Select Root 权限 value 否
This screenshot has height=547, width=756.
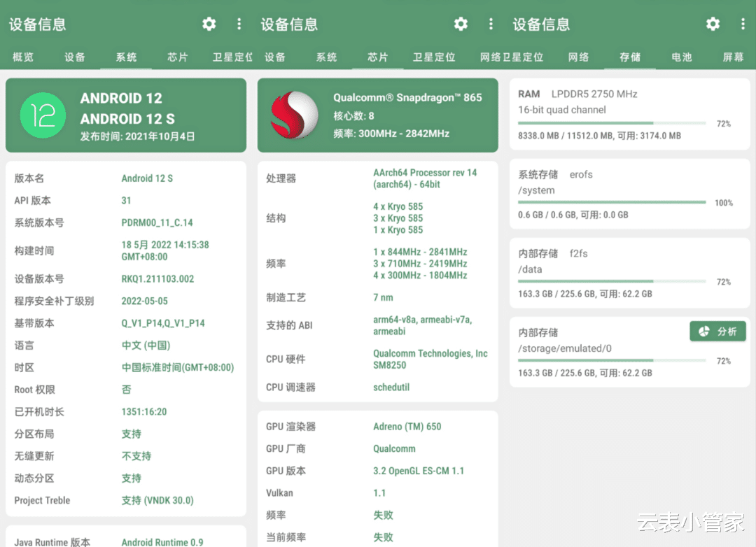click(126, 390)
